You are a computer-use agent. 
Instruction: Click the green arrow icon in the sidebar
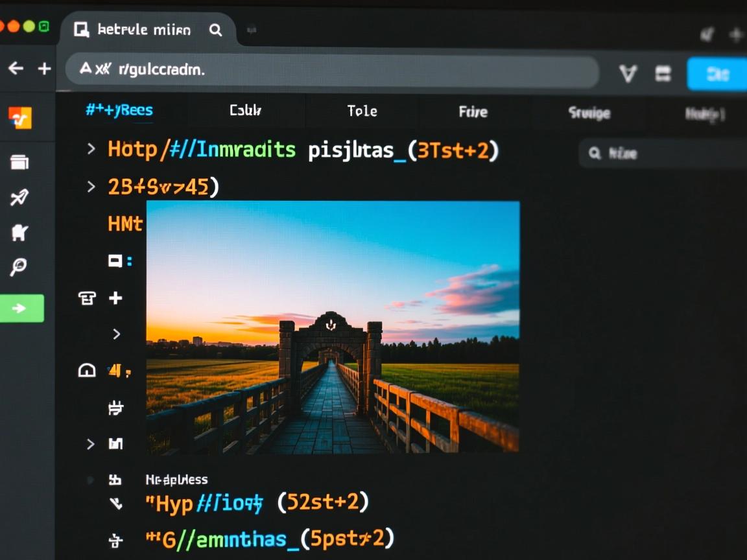(x=21, y=309)
